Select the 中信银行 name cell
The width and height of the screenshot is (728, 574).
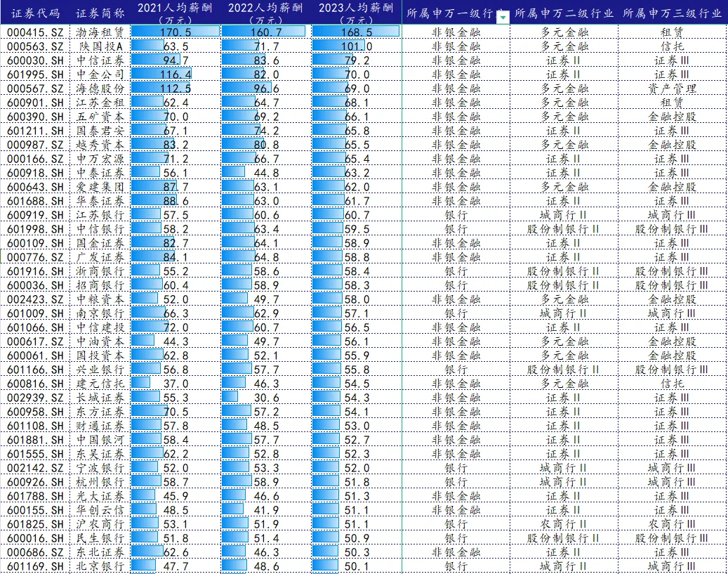(x=100, y=229)
